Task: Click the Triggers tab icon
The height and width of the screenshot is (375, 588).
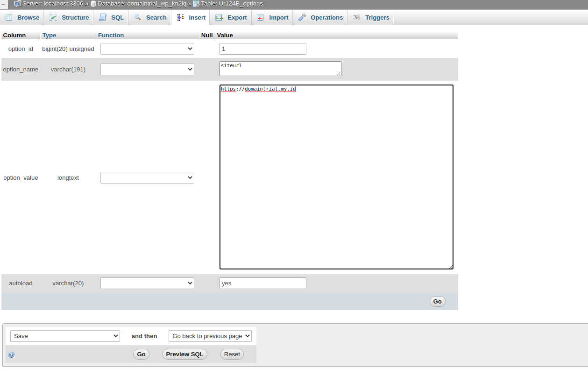Action: pyautogui.click(x=357, y=17)
